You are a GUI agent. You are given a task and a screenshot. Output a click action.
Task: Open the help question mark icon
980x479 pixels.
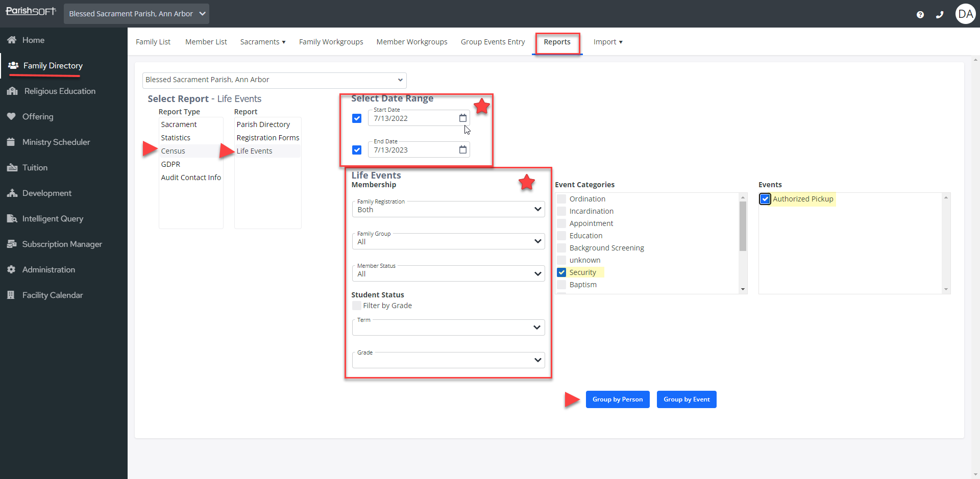coord(920,15)
